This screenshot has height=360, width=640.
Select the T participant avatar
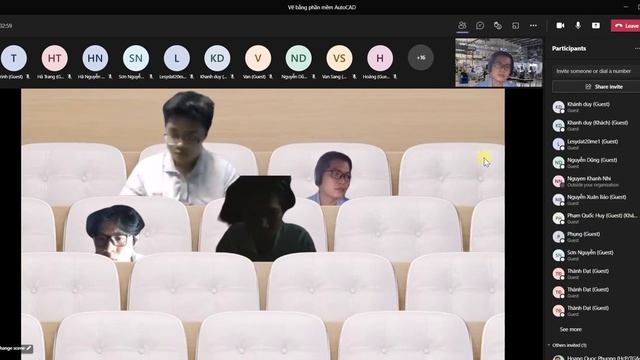point(14,58)
